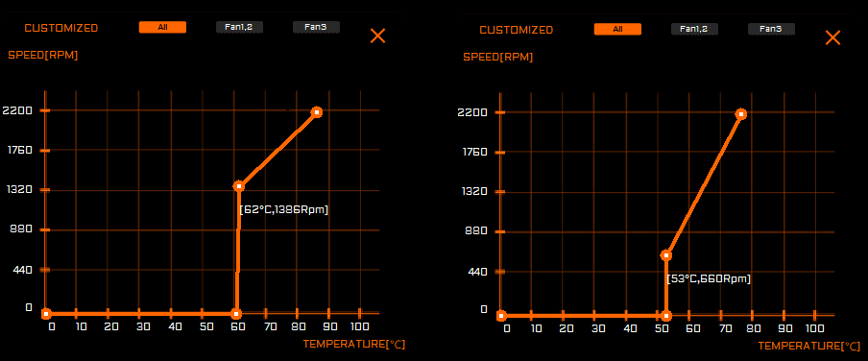Select the All tab in right panel
The width and height of the screenshot is (868, 361).
[617, 29]
